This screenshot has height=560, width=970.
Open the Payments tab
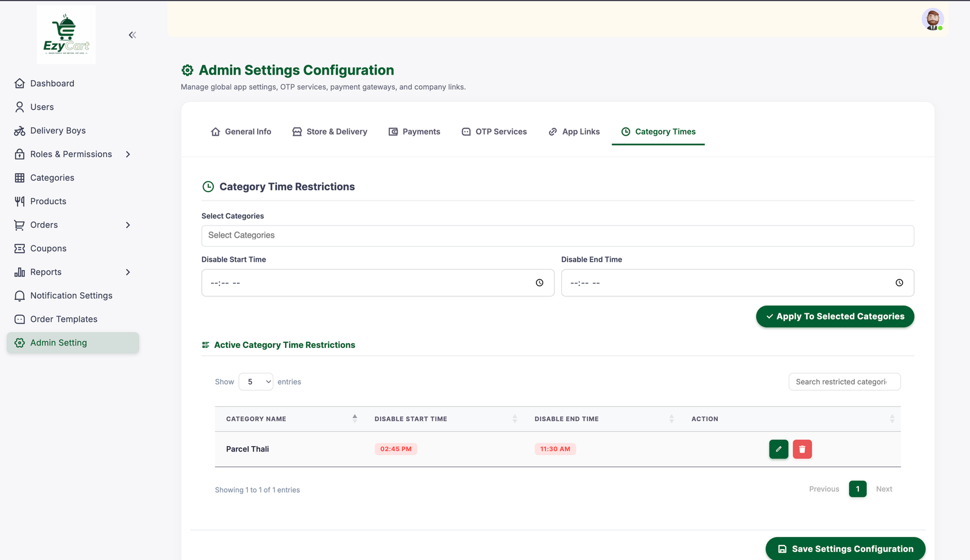[x=414, y=132]
